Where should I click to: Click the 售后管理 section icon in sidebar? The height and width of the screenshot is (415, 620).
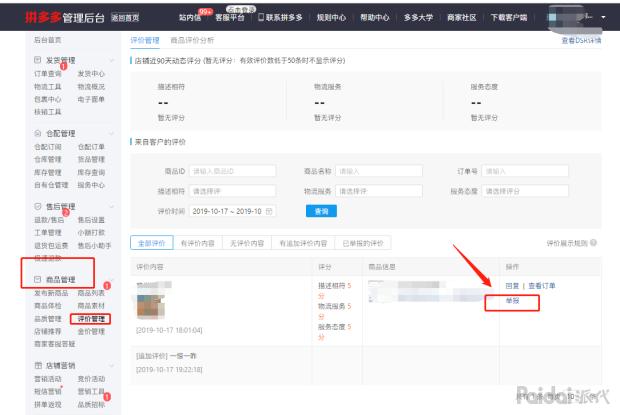26,207
